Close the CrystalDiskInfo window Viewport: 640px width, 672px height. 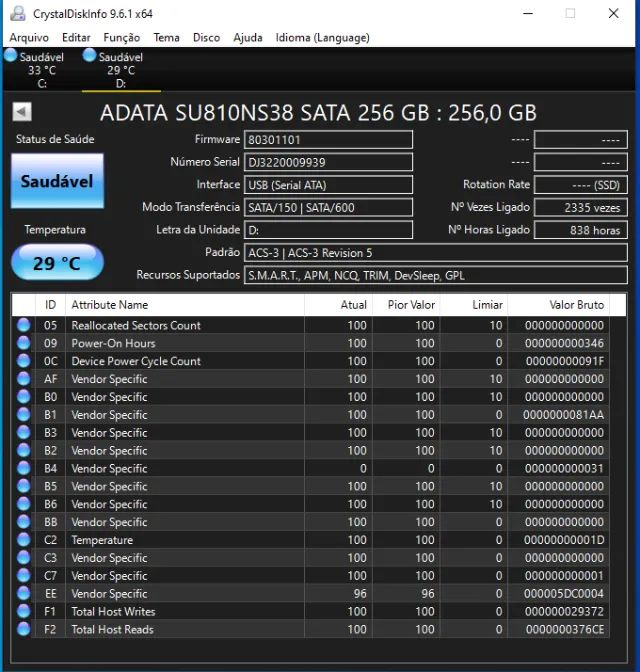[613, 13]
